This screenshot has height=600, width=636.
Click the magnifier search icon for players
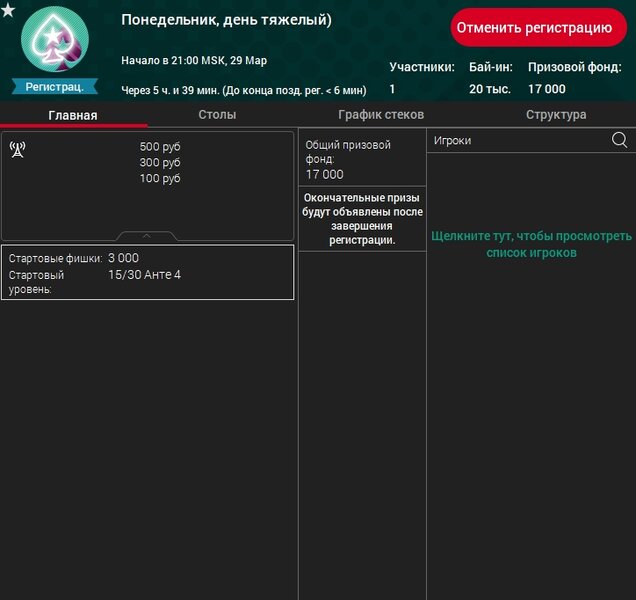click(619, 141)
